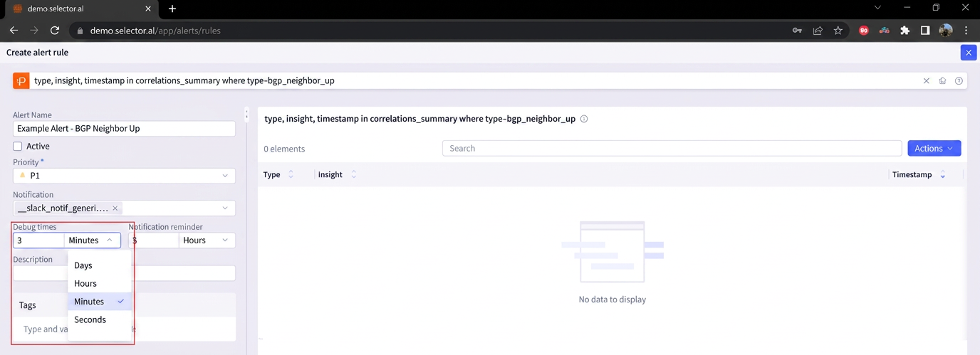Open saved passwords key icon

tap(797, 31)
